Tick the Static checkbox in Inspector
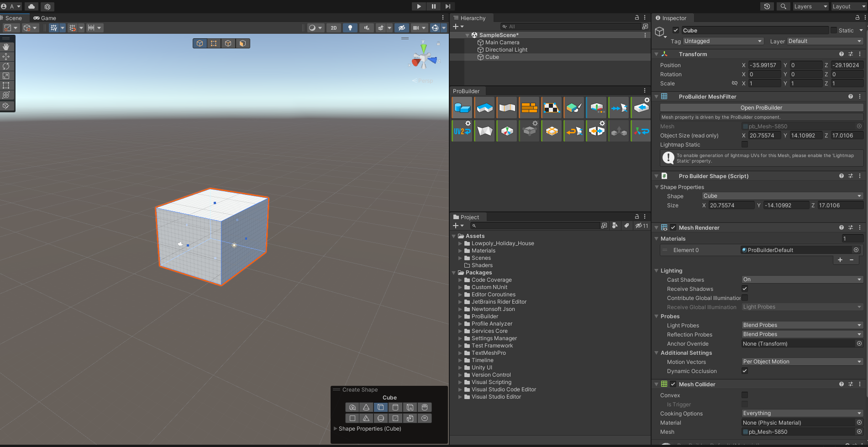The height and width of the screenshot is (447, 868). 834,31
